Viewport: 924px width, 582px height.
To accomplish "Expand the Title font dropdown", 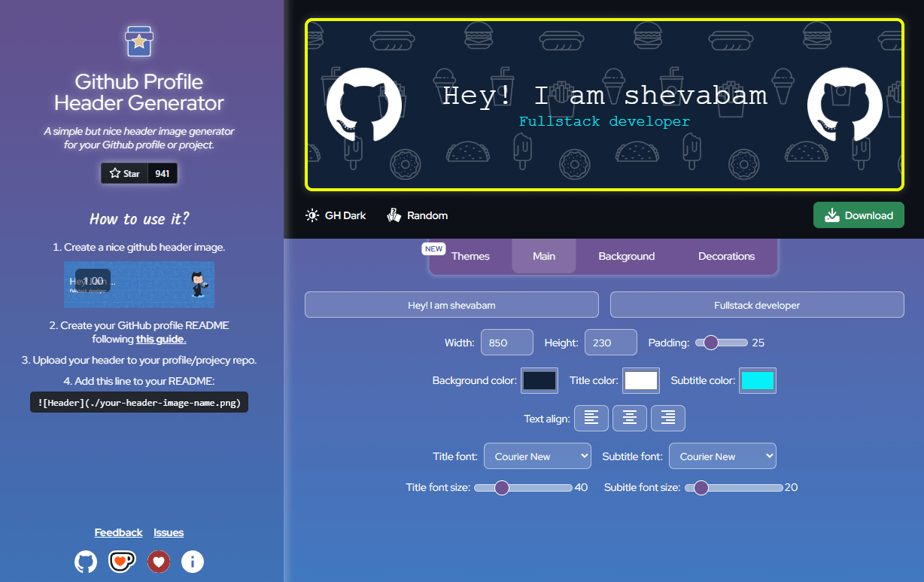I will tap(537, 456).
